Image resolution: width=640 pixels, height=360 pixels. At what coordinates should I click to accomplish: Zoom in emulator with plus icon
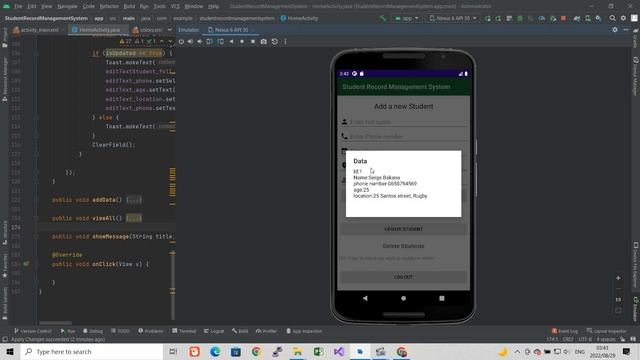618,278
